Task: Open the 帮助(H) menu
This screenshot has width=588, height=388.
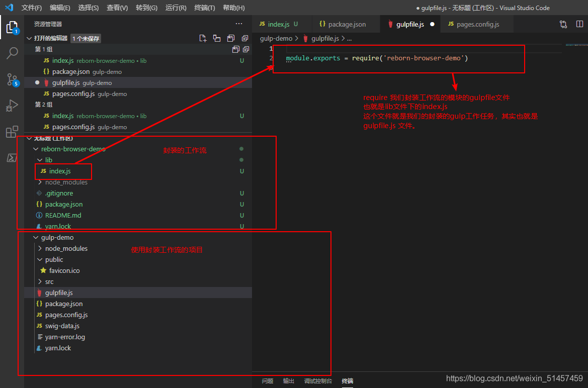Action: click(233, 8)
